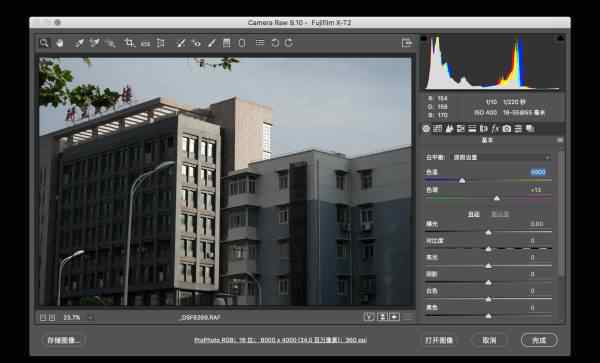The width and height of the screenshot is (600, 363).
Task: Toggle highlight clipping warning on histogram
Action: pyautogui.click(x=560, y=38)
